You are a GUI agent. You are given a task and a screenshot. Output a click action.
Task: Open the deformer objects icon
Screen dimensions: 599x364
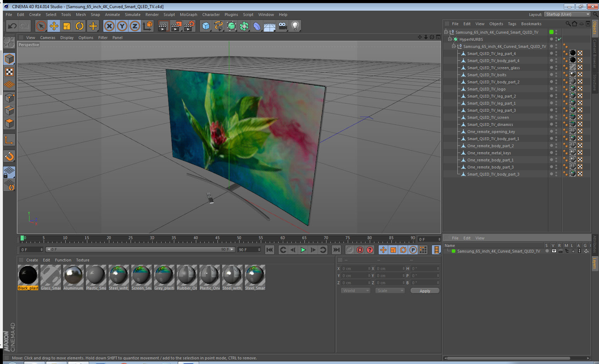257,26
